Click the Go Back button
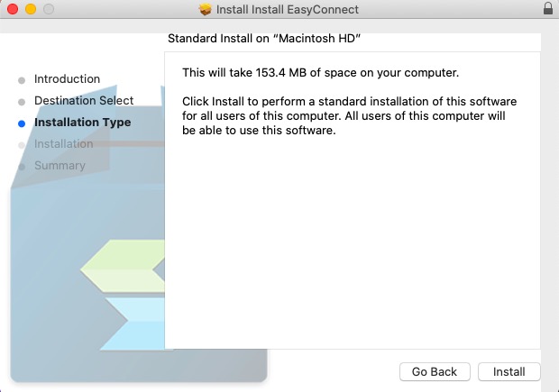The image size is (559, 392). pos(435,371)
